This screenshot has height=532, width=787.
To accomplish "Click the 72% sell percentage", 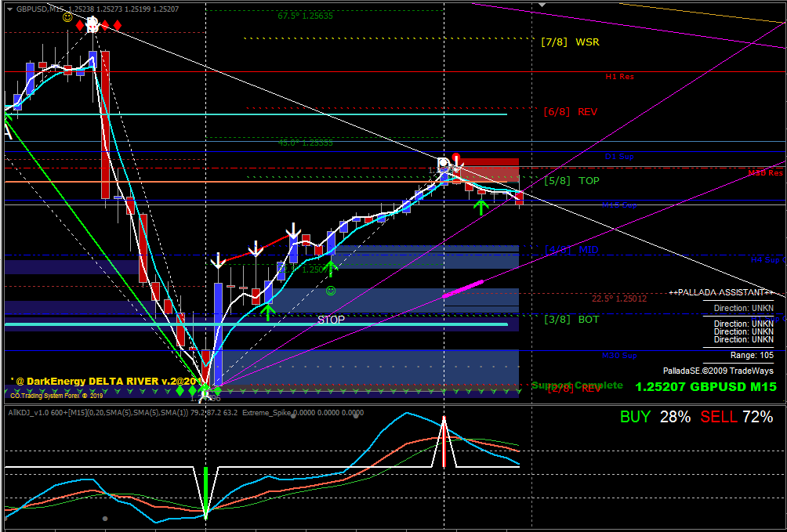I will (x=758, y=417).
